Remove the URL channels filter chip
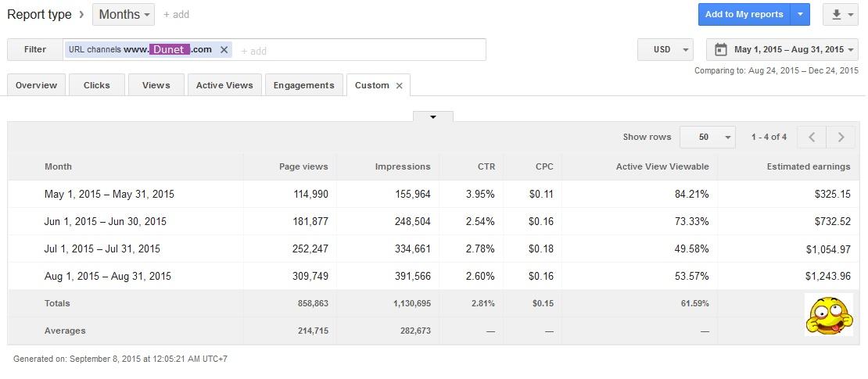Screen dimensions: 868x379 pyautogui.click(x=224, y=50)
